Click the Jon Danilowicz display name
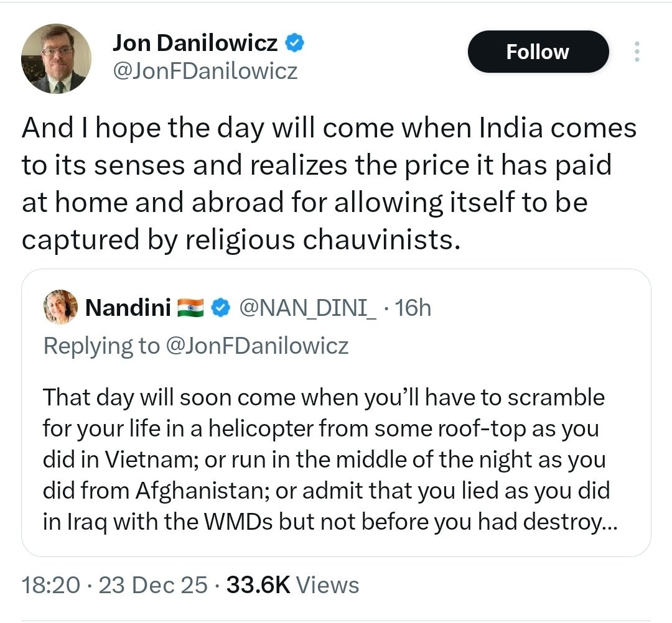The width and height of the screenshot is (672, 623). click(x=196, y=42)
